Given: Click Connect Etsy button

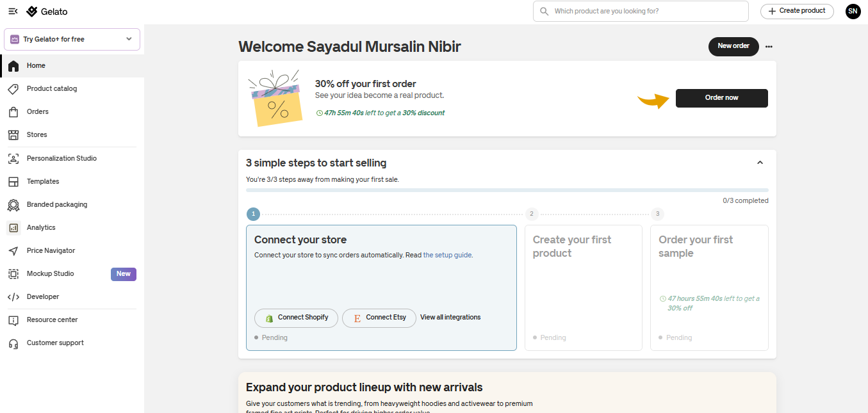Looking at the screenshot, I should click(379, 318).
